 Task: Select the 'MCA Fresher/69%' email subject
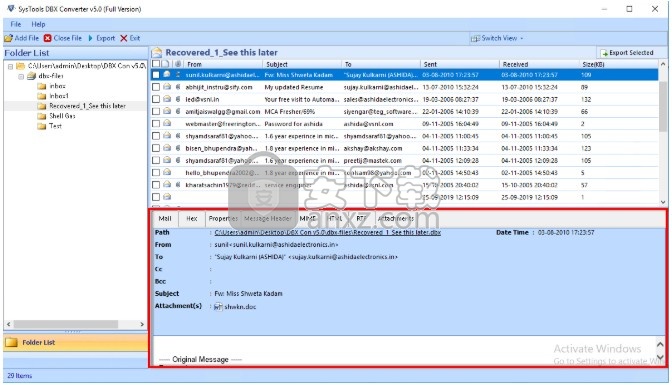289,111
